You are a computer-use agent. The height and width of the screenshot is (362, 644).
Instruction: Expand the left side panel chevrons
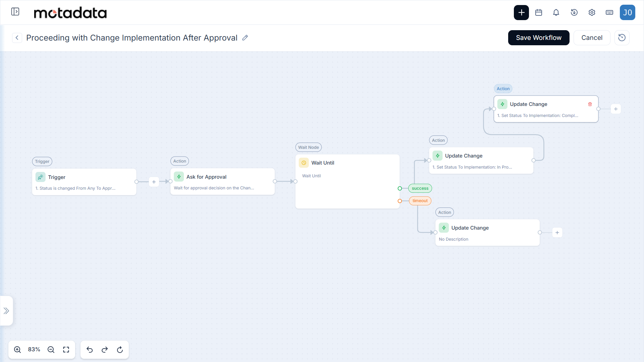(6, 311)
